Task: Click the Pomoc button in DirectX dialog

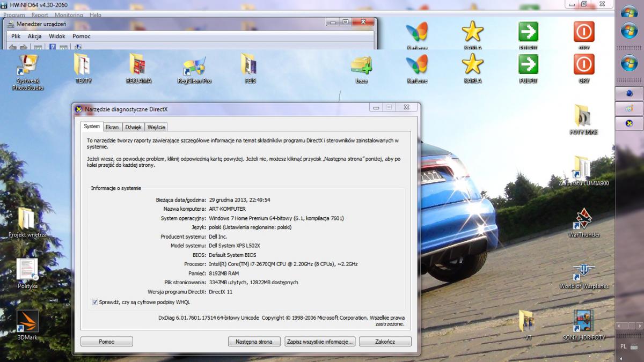Action: 107,342
